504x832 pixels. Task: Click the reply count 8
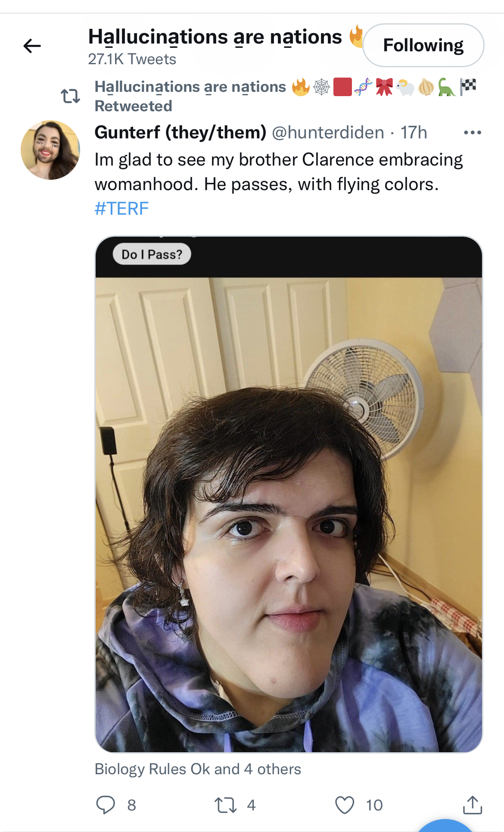coord(132,805)
